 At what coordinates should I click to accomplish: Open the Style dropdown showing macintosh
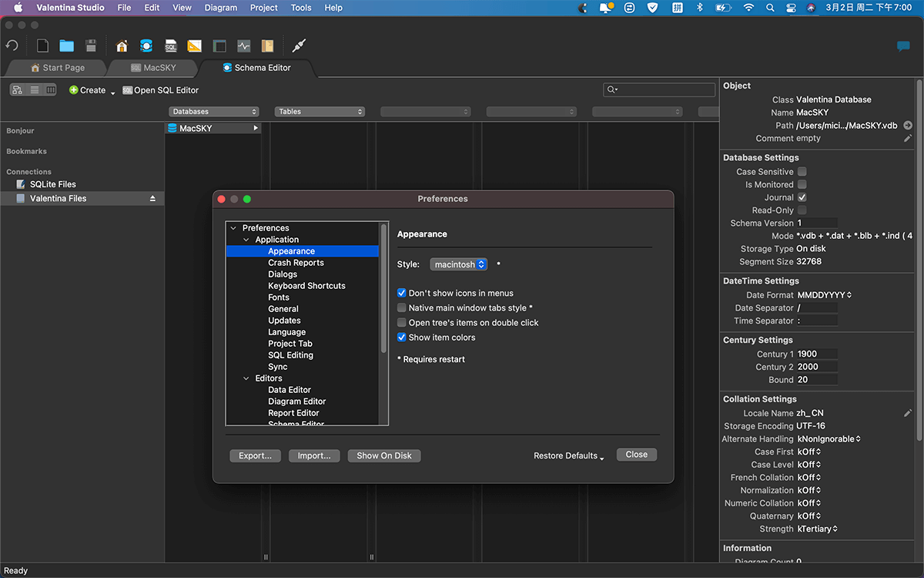pyautogui.click(x=459, y=264)
